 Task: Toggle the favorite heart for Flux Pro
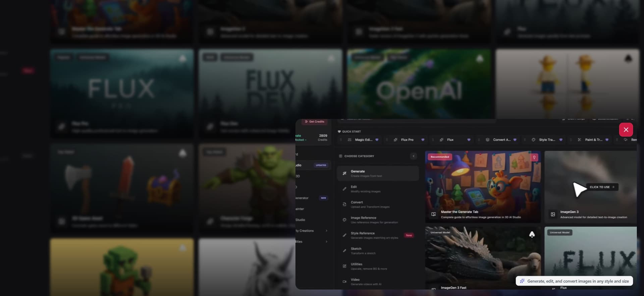pos(423,140)
